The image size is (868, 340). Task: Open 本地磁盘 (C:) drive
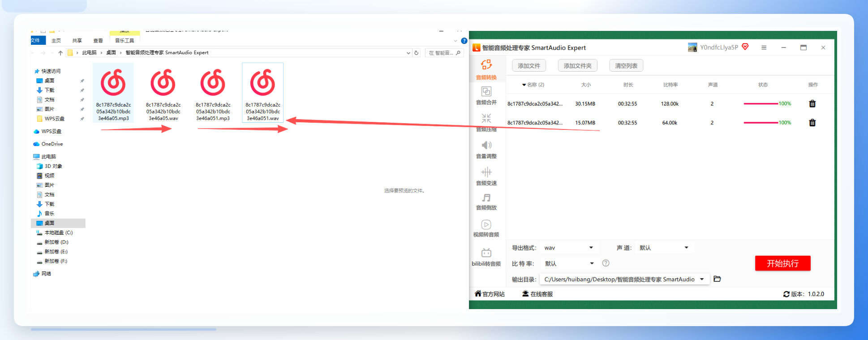tap(55, 233)
